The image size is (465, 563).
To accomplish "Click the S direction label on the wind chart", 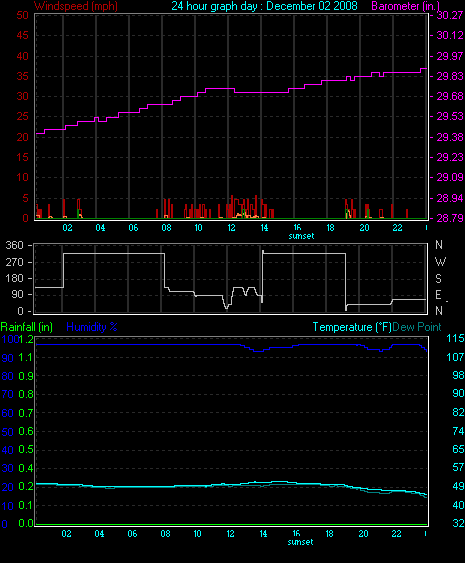I will (438, 279).
